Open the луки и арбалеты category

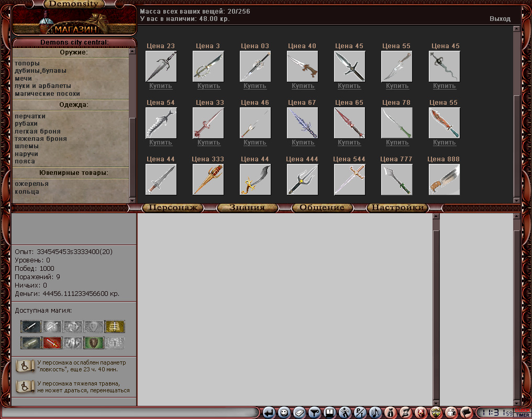click(x=43, y=86)
